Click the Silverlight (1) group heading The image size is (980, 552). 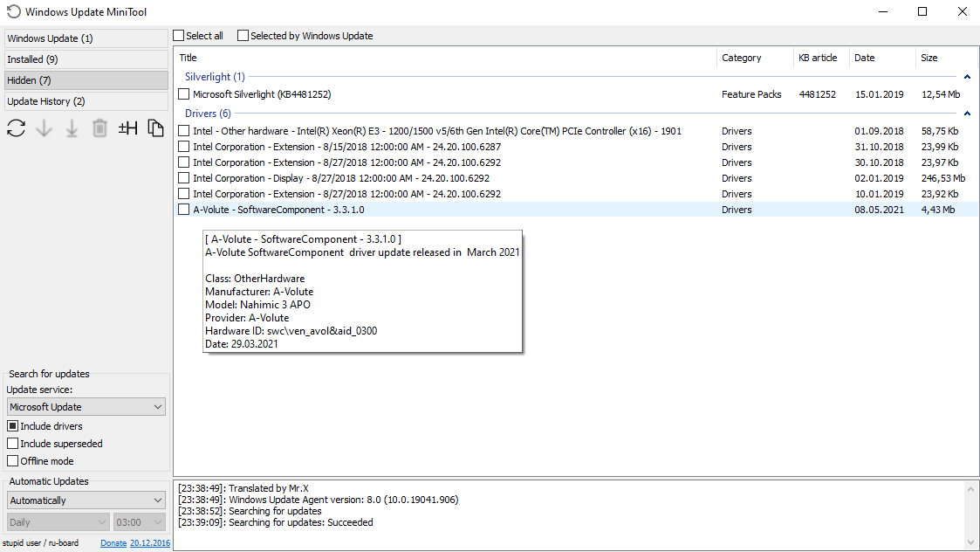[215, 76]
